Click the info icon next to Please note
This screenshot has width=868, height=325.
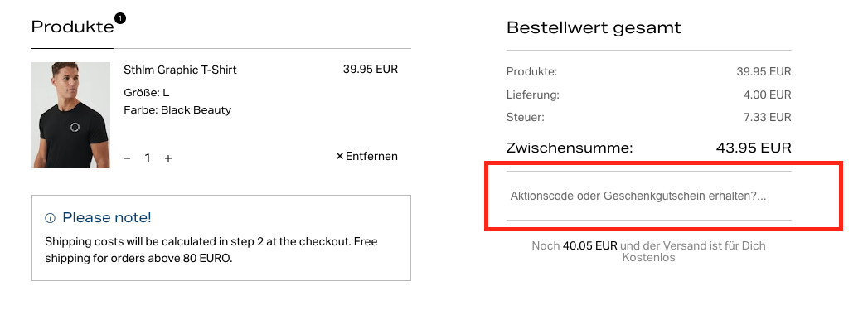[x=50, y=218]
